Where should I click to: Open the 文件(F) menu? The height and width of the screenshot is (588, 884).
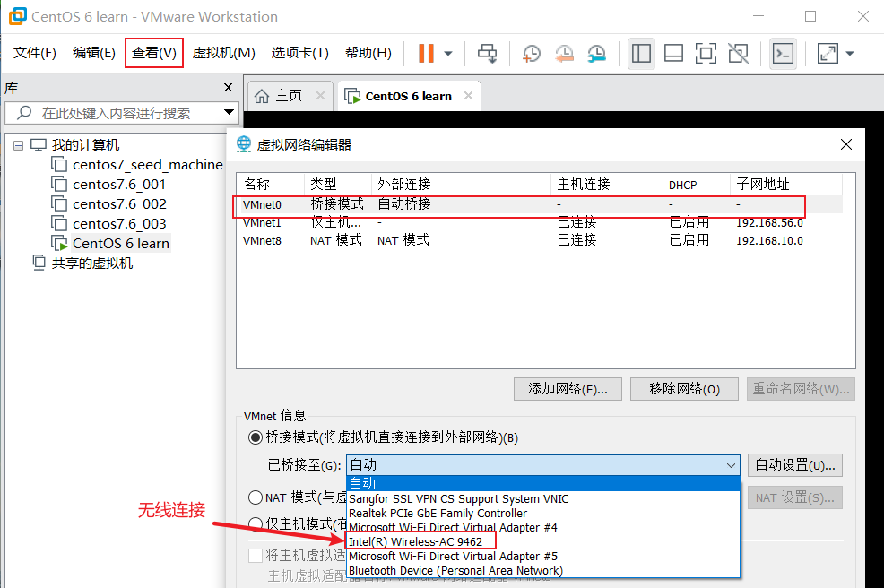[x=35, y=53]
